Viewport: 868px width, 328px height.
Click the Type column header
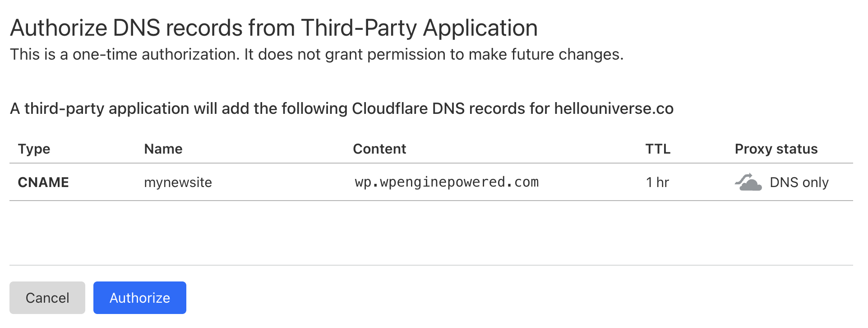pos(33,149)
